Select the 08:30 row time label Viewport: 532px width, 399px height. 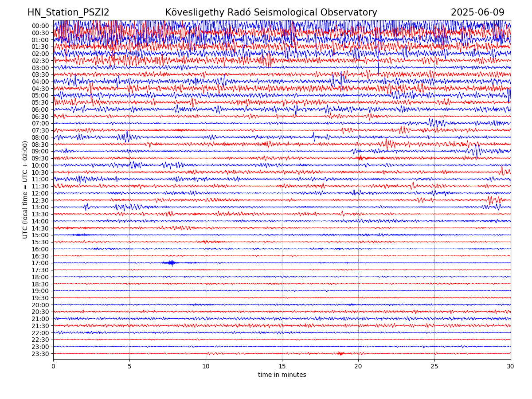tap(40, 145)
